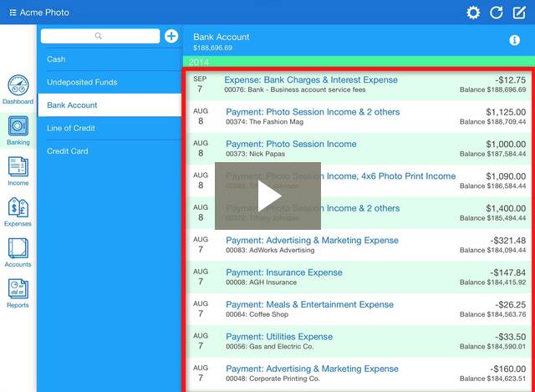Click the Acme Photo title

[x=44, y=13]
